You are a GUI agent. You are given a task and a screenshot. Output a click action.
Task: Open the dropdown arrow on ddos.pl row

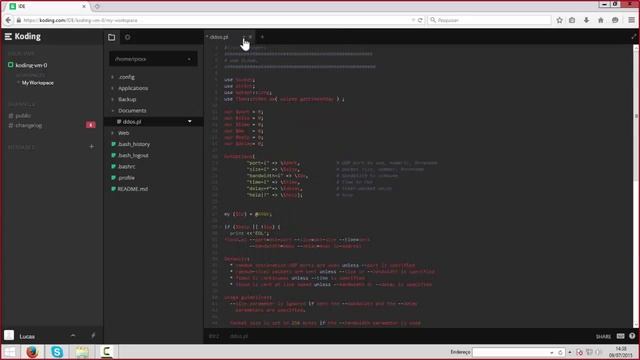[189, 122]
